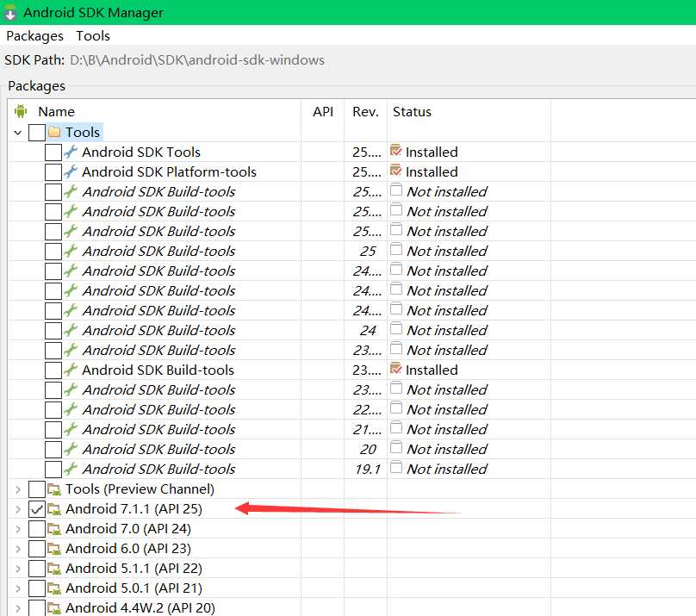The height and width of the screenshot is (616, 696).
Task: Click Tools (Preview Channel) folder icon
Action: click(54, 489)
